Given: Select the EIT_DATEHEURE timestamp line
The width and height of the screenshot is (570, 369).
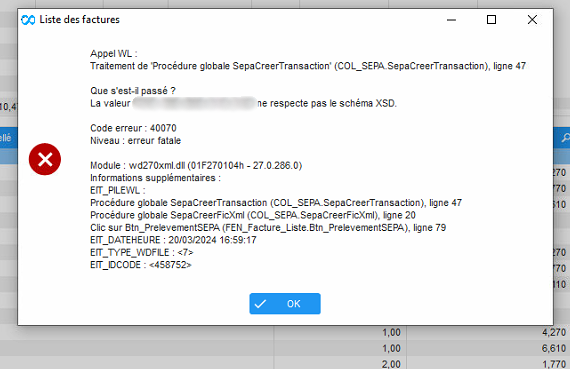Looking at the screenshot, I should [x=173, y=240].
